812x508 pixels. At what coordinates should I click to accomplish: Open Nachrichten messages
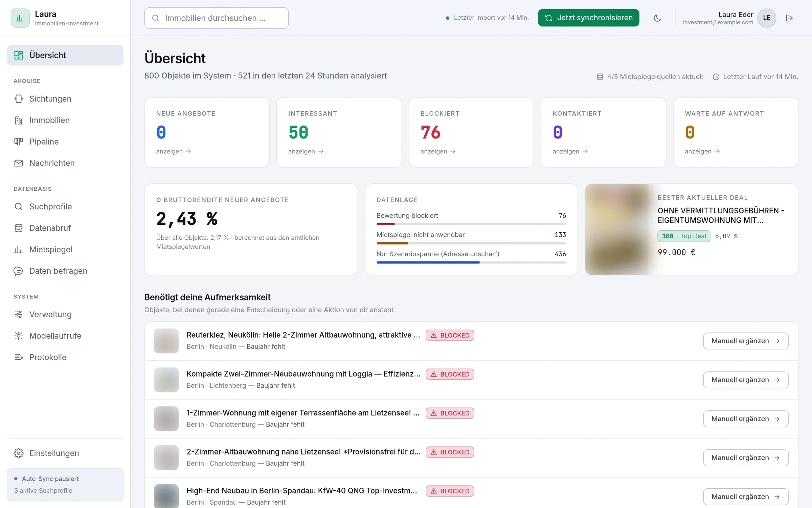tap(65, 163)
